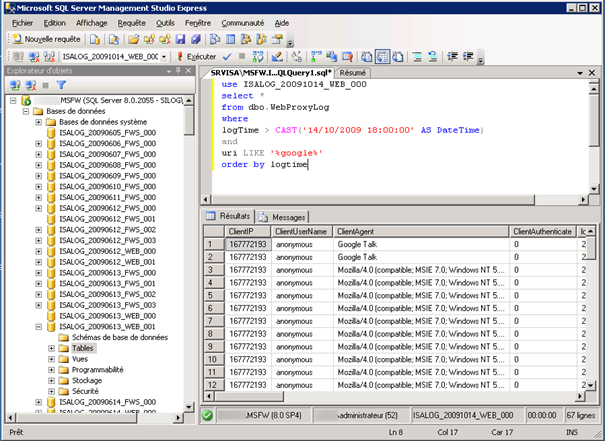Click the results grid horizontal scrollbar thumb
This screenshot has height=441, width=605.
249,396
